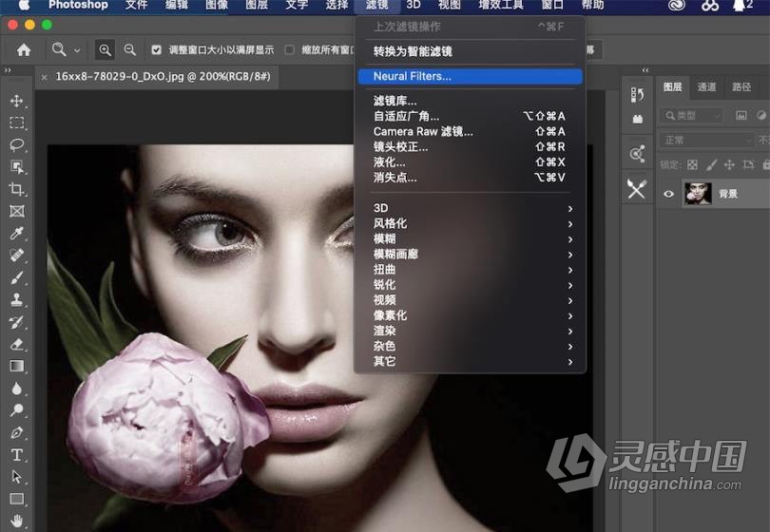Open Camera Raw 滤镜... menu item
Image resolution: width=770 pixels, height=532 pixels.
tap(470, 131)
